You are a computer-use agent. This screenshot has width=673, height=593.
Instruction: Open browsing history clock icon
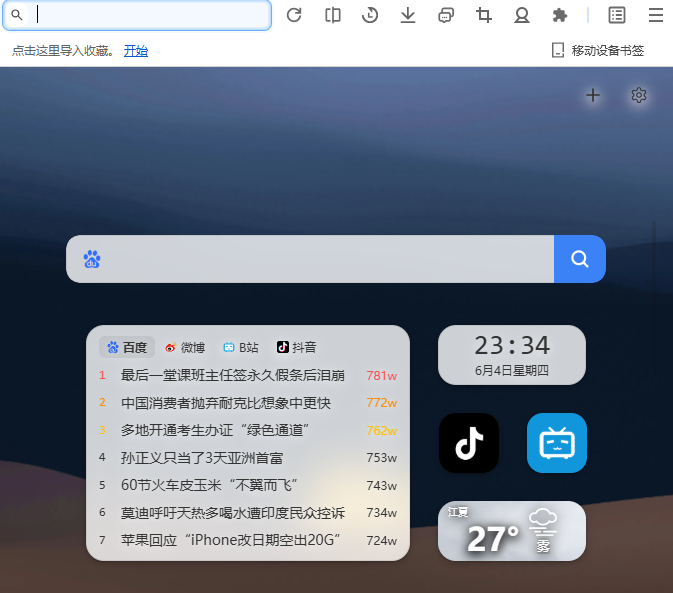pos(370,15)
